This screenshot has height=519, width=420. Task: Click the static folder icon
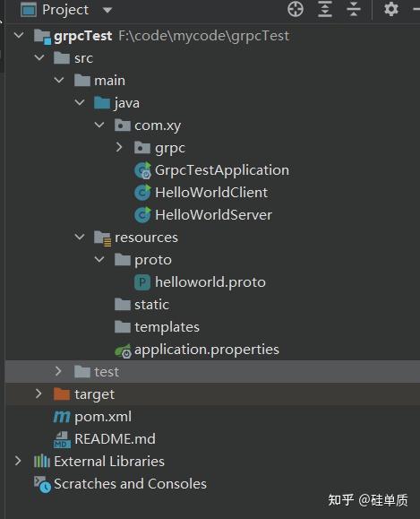tap(123, 304)
